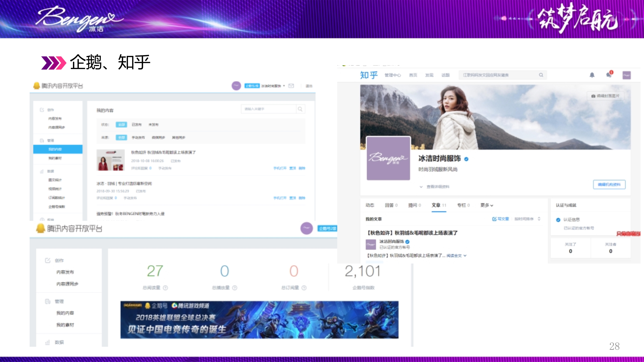Select last source filter option in 来源 row
Screen dimensions: 644x362
pyautogui.click(x=179, y=137)
